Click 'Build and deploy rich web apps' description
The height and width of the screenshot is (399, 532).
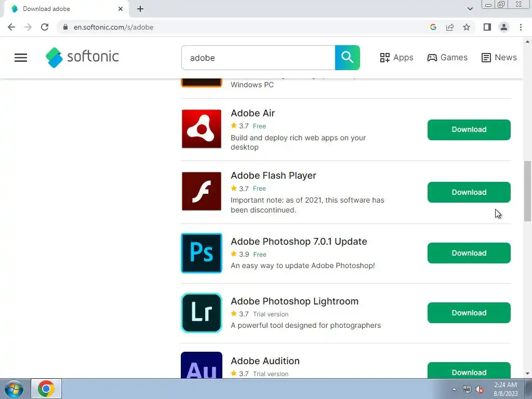tap(298, 142)
